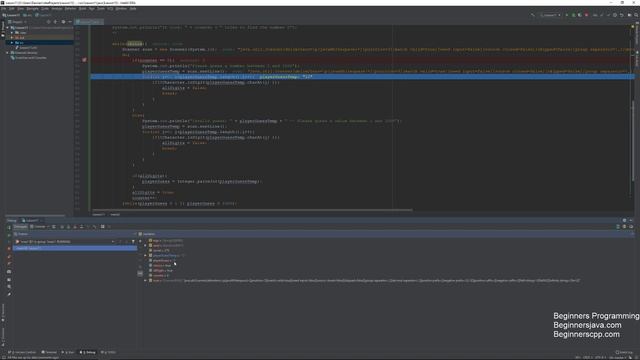Expand the out folder in the project tree
Image resolution: width=640 pixels, height=360 pixels.
pos(12,37)
